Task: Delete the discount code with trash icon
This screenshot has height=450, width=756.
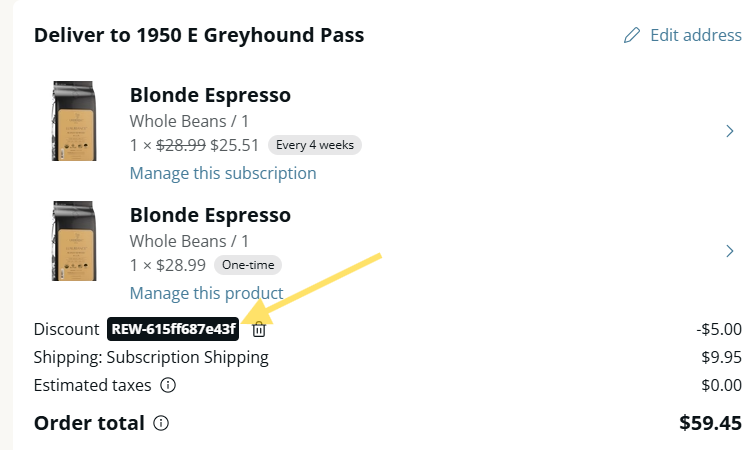Action: tap(259, 329)
